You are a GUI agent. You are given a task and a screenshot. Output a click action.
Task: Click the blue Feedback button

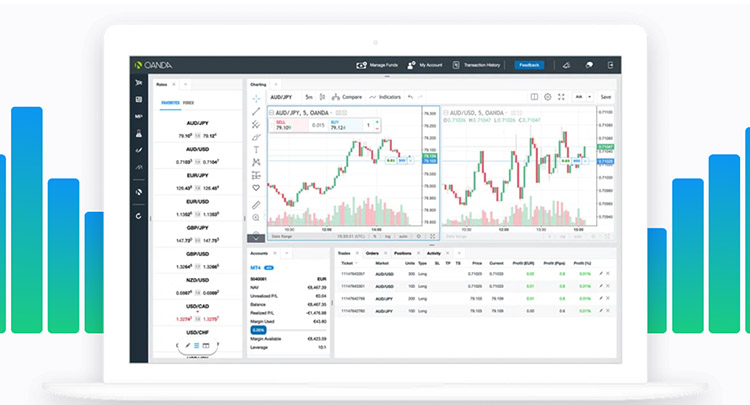(529, 65)
